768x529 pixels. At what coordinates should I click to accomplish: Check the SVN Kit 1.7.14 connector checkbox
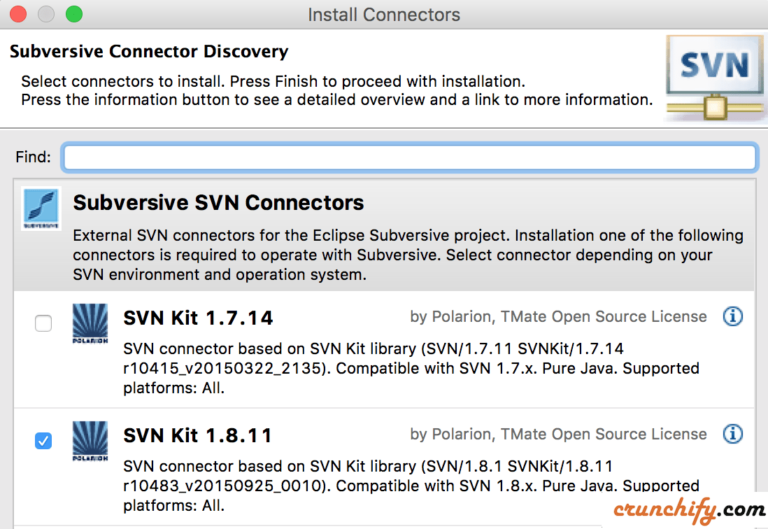(x=44, y=323)
